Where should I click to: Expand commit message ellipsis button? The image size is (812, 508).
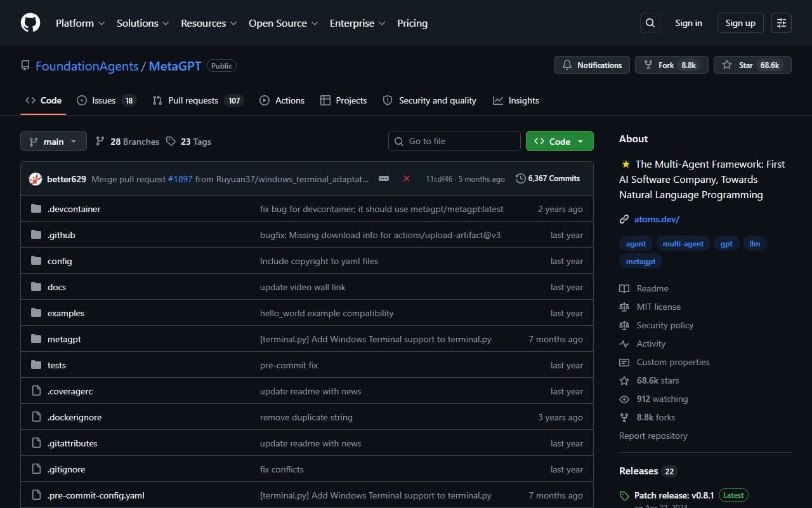click(x=384, y=178)
